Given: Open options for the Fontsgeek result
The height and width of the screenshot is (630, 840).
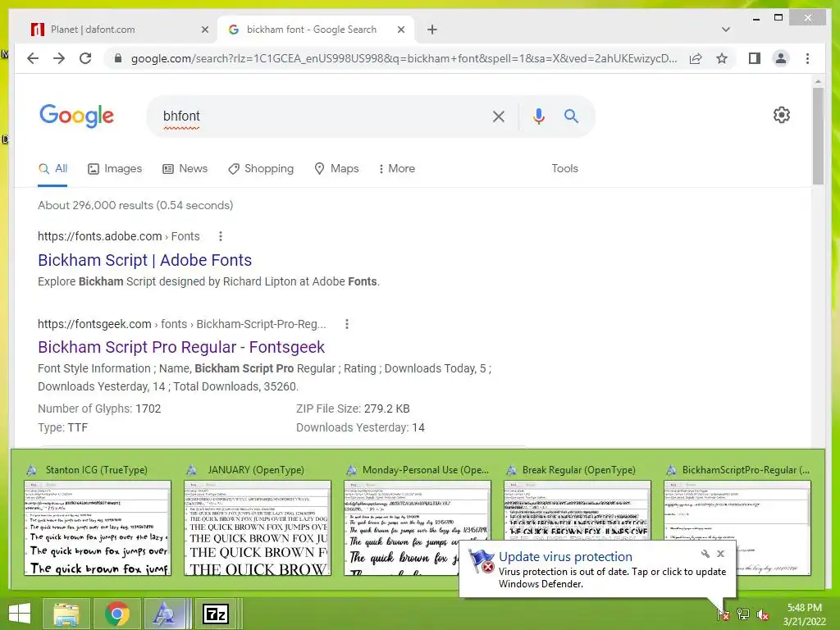Looking at the screenshot, I should click(347, 324).
